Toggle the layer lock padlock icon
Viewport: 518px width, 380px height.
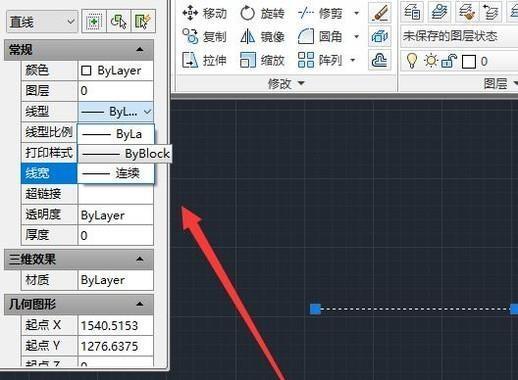[449, 61]
